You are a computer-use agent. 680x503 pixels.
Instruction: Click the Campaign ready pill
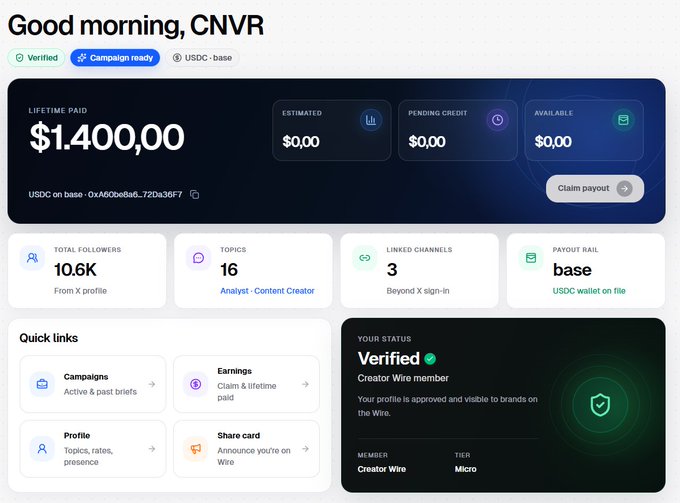pos(115,58)
